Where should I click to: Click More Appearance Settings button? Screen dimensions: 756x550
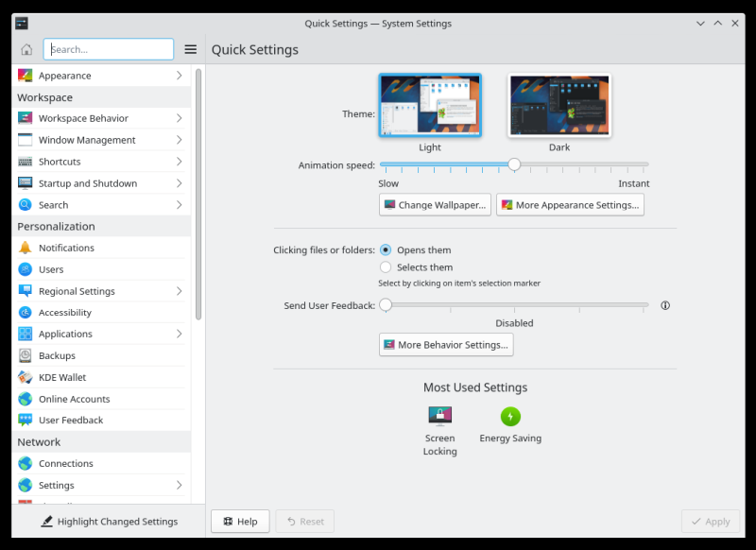(570, 205)
